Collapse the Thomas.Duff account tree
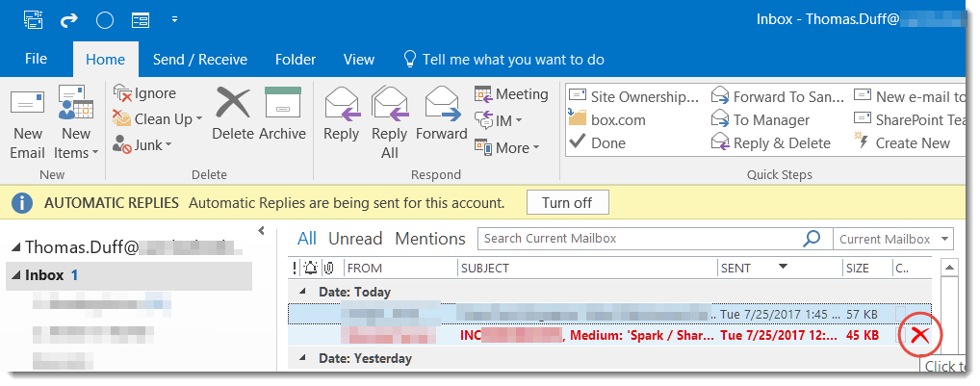Viewport: 980px width, 386px height. coord(17,248)
